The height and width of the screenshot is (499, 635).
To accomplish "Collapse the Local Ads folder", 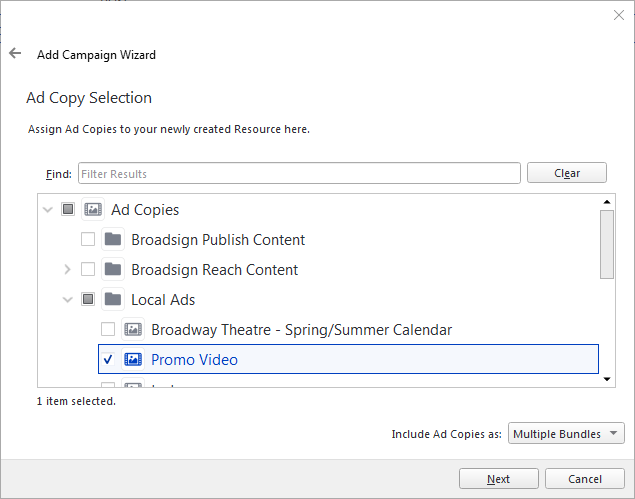I will click(67, 300).
